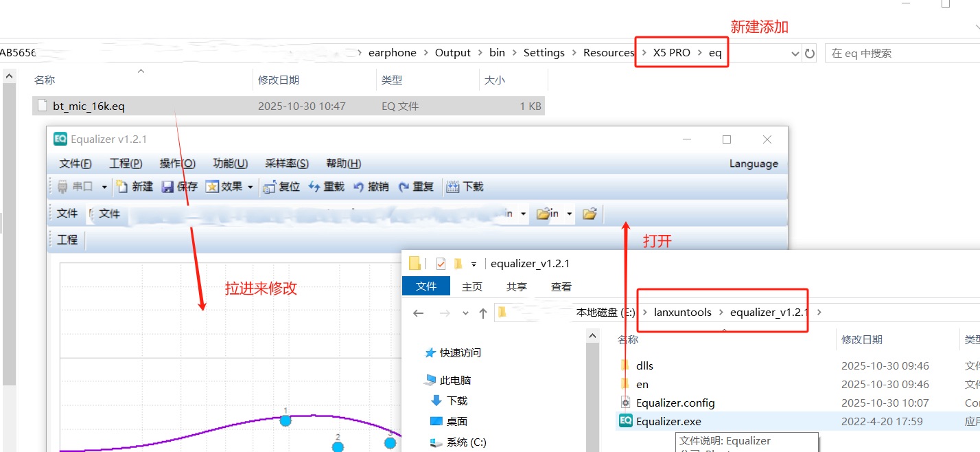Sort by 名称 column in equalizer_v1.2.1 window
Viewport: 980px width, 452px height.
coord(628,339)
